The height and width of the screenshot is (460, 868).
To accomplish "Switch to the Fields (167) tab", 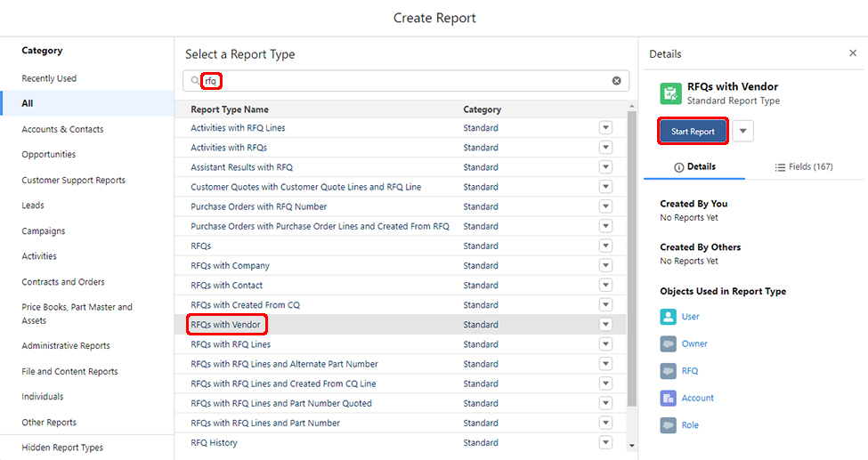I will coord(803,166).
